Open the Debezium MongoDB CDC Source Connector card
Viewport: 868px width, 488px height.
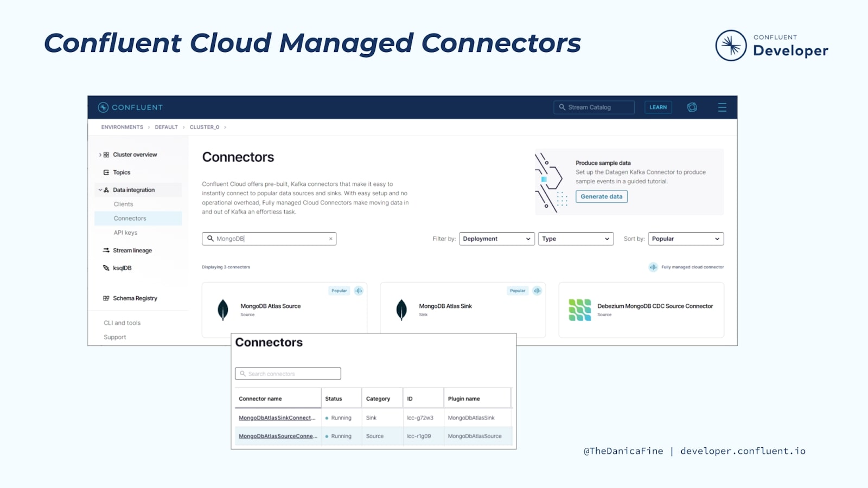coord(641,310)
